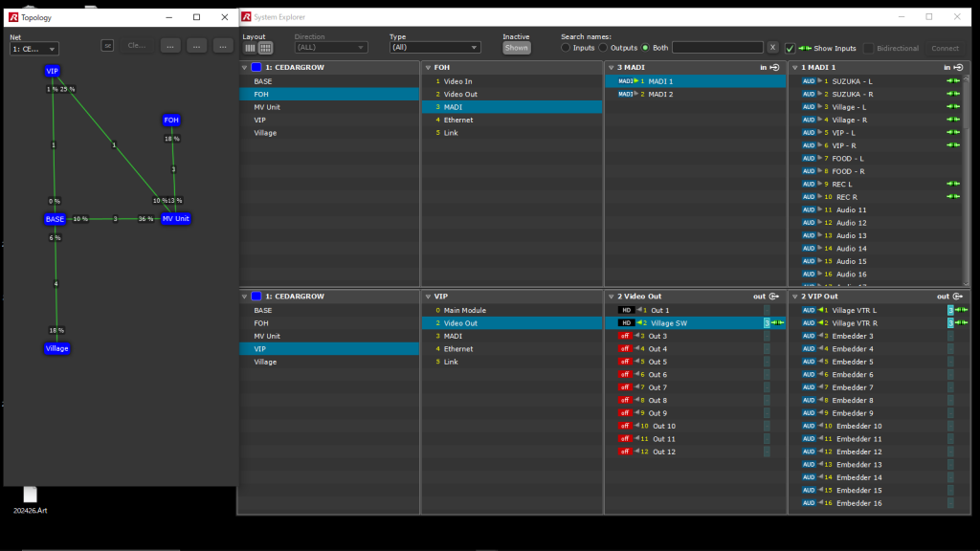Open the Net dropdown in Topology

tap(34, 49)
